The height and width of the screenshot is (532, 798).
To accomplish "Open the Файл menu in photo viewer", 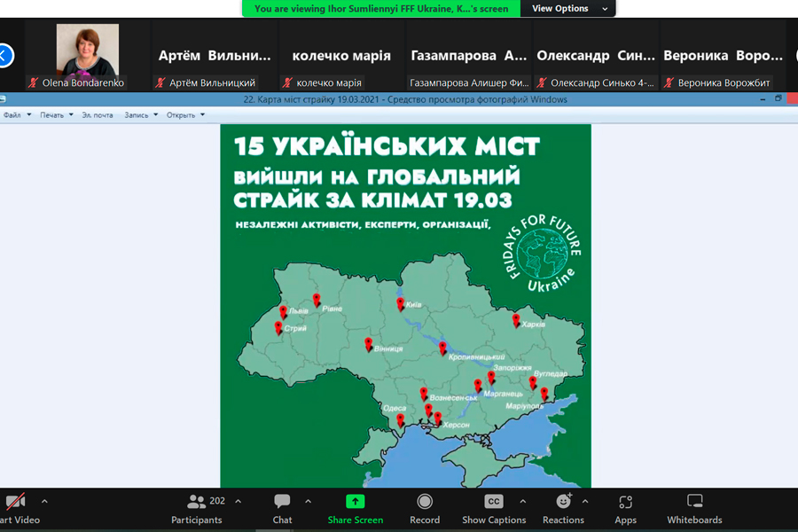I will tap(18, 115).
